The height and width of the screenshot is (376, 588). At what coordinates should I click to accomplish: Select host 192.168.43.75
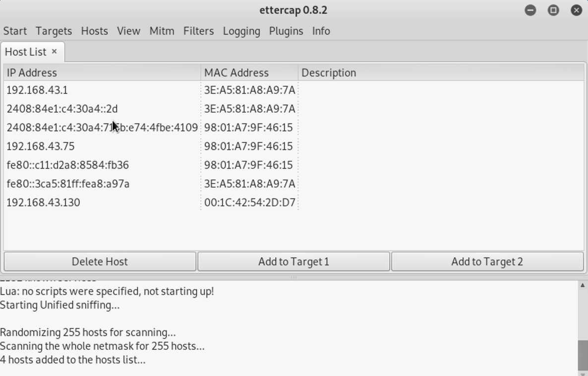294,146
